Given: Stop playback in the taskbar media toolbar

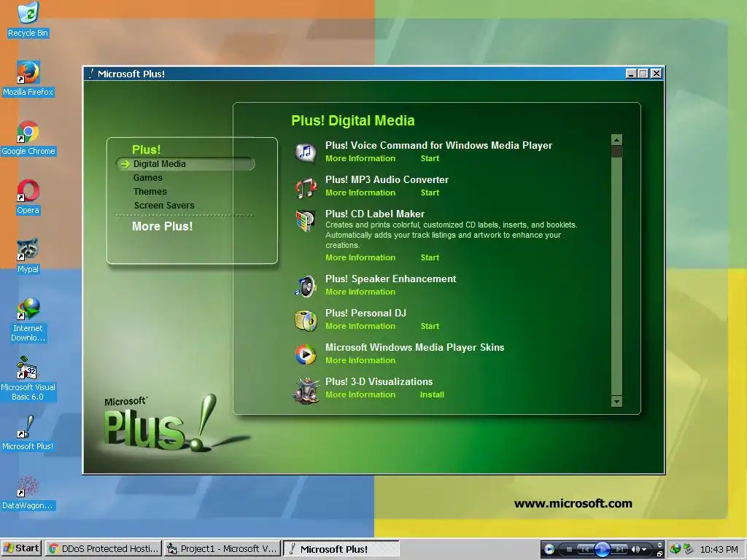Looking at the screenshot, I should 569,549.
